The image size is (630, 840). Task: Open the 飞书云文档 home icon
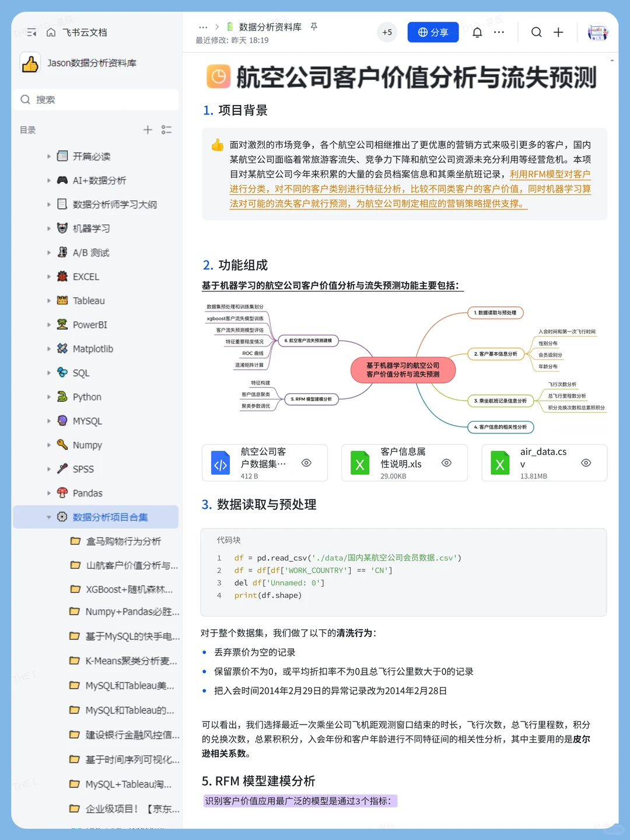[51, 33]
